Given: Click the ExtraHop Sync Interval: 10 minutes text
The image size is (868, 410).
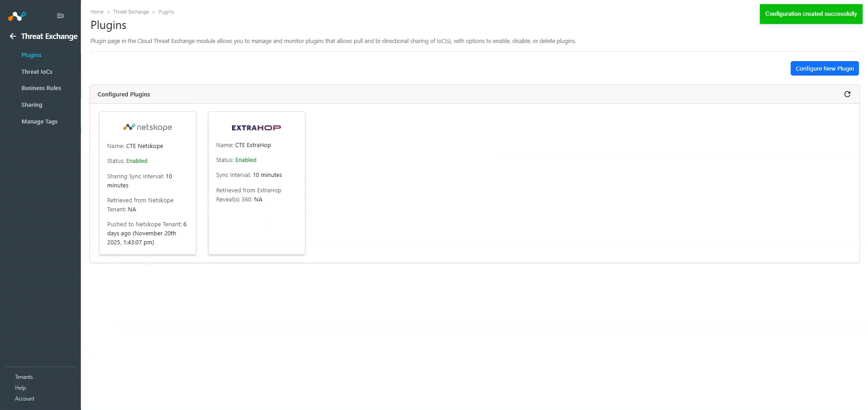Looking at the screenshot, I should (x=249, y=175).
